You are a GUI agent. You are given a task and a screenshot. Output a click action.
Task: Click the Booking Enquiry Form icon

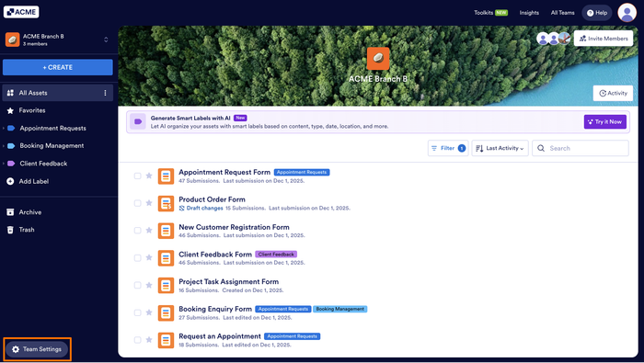[166, 313]
